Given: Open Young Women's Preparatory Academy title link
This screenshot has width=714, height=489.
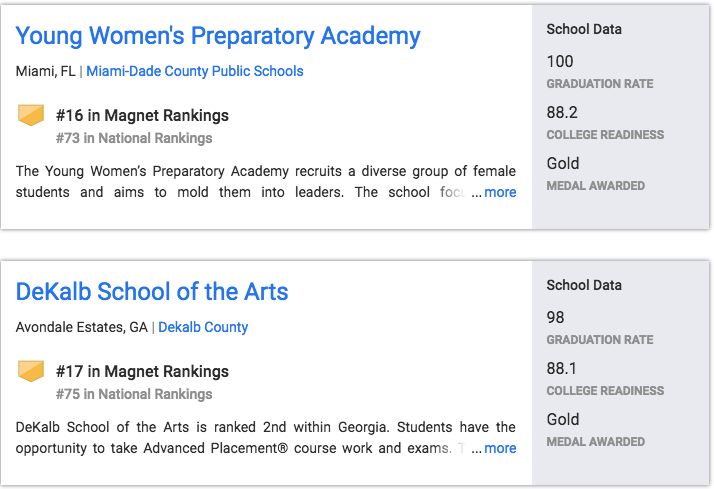Looking at the screenshot, I should pyautogui.click(x=218, y=37).
